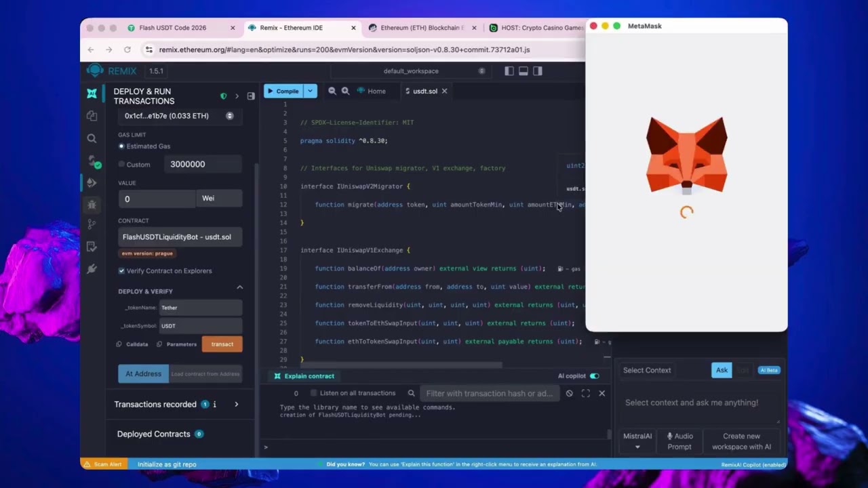868x488 pixels.
Task: Copy encoded parameters with the Parameters icon
Action: point(160,344)
